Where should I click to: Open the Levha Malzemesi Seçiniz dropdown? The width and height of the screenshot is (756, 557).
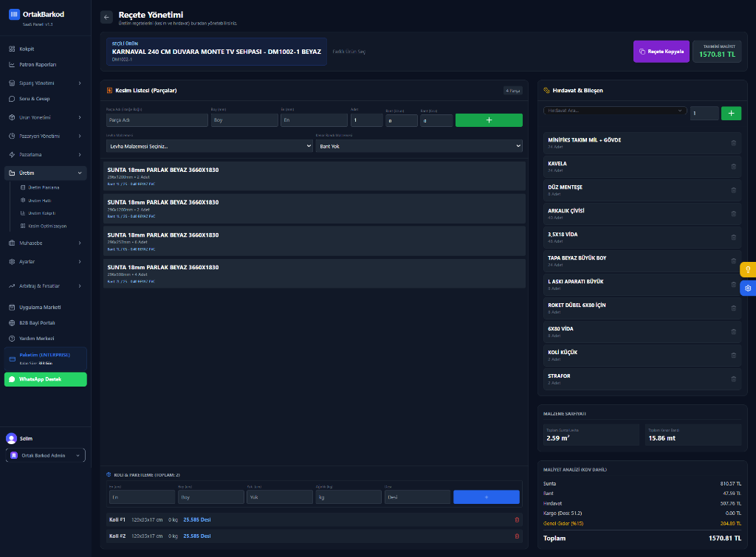click(210, 146)
